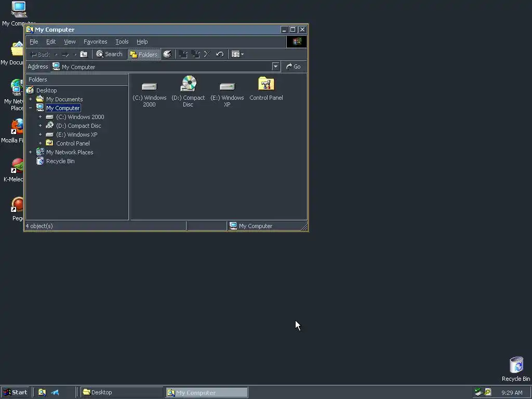Expand (D:) Compact Disc tree node
Viewport: 532px width, 399px height.
(41, 126)
